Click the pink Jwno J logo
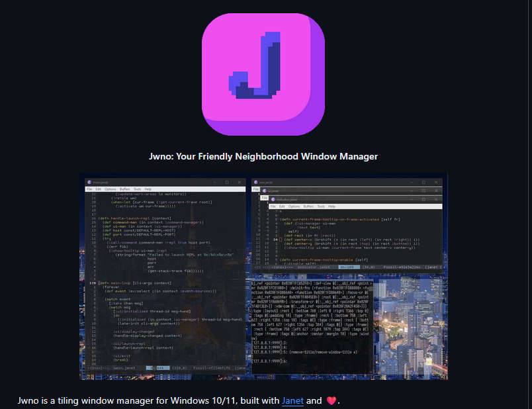532x409 pixels. click(x=263, y=74)
